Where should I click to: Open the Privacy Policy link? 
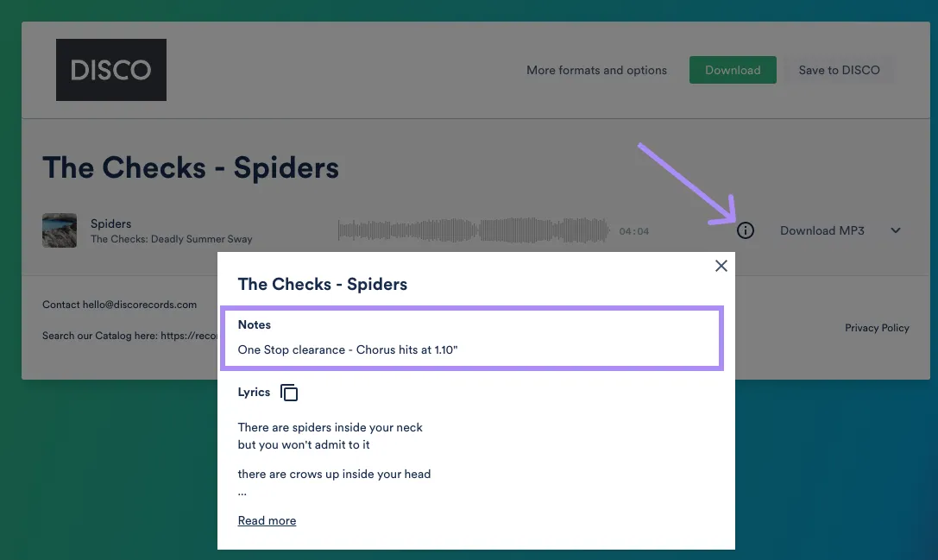877,328
